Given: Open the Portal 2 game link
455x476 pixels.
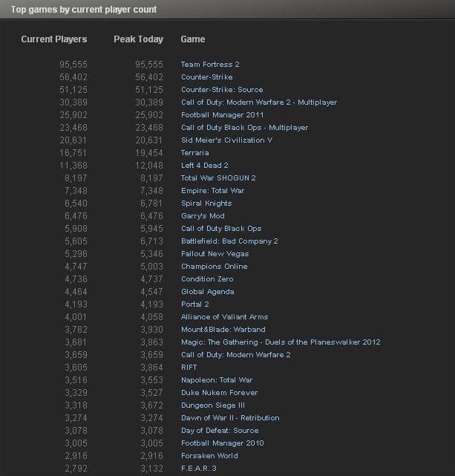Looking at the screenshot, I should (x=195, y=304).
